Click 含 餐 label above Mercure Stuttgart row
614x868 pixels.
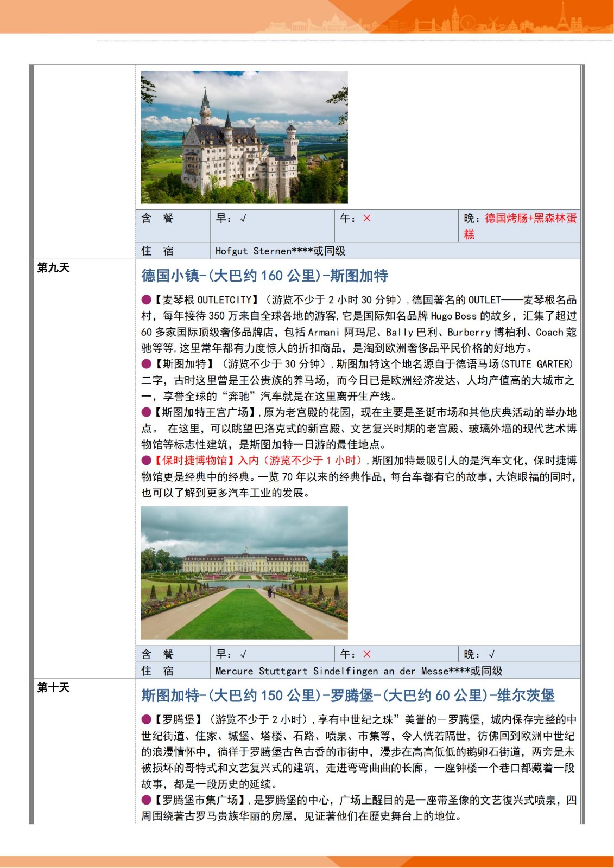(x=157, y=655)
